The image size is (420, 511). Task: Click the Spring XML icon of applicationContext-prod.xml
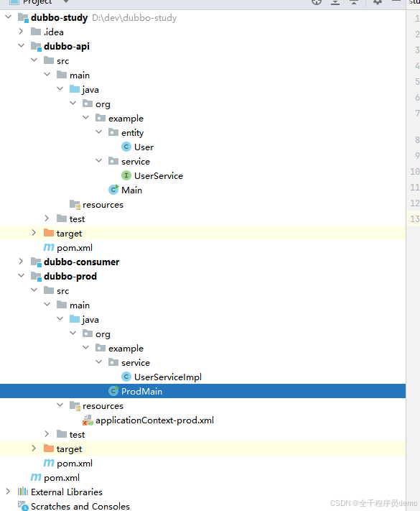tap(88, 420)
